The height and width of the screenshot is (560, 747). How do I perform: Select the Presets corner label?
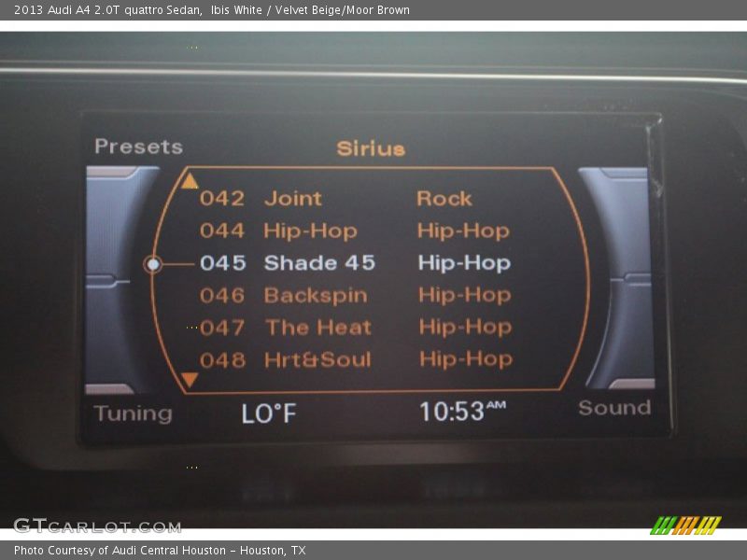point(138,147)
